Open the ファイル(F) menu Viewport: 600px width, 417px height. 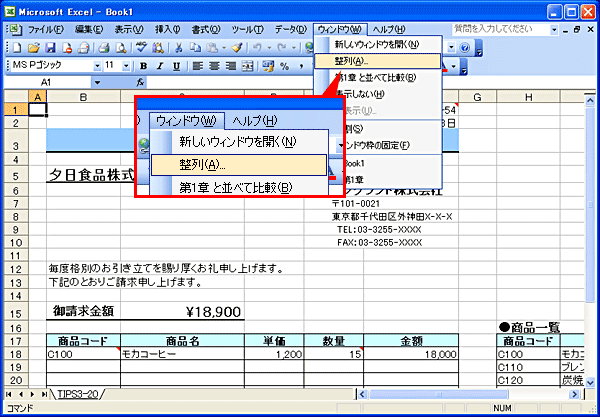click(x=46, y=29)
